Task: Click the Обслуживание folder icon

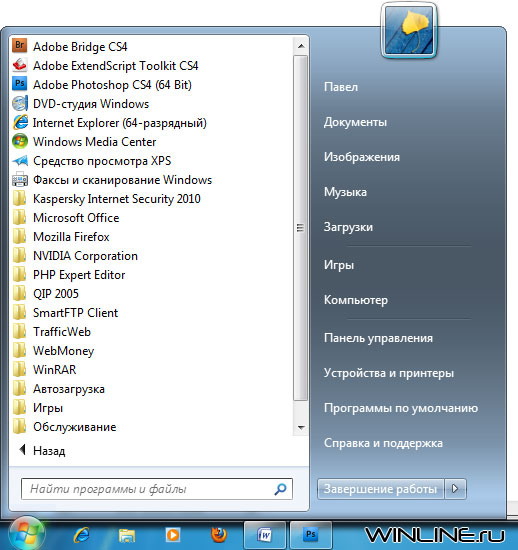Action: point(20,427)
